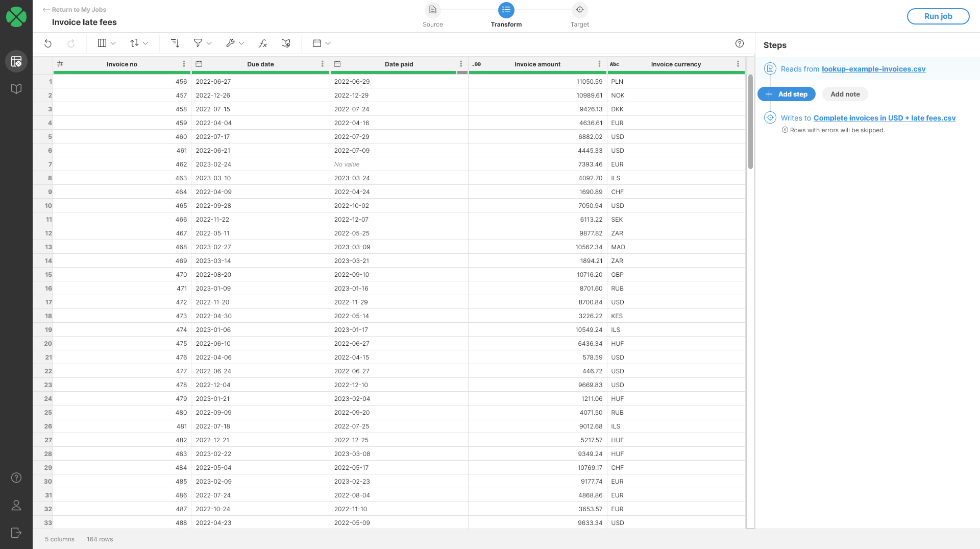Screen dimensions: 980x549
Task: Expand the Filter dropdown chevron
Action: (x=209, y=43)
